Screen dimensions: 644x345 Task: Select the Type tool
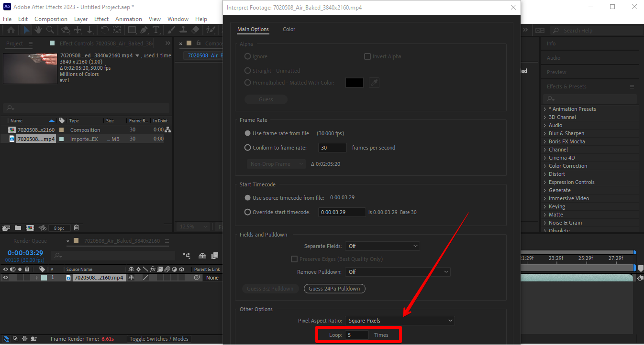156,30
